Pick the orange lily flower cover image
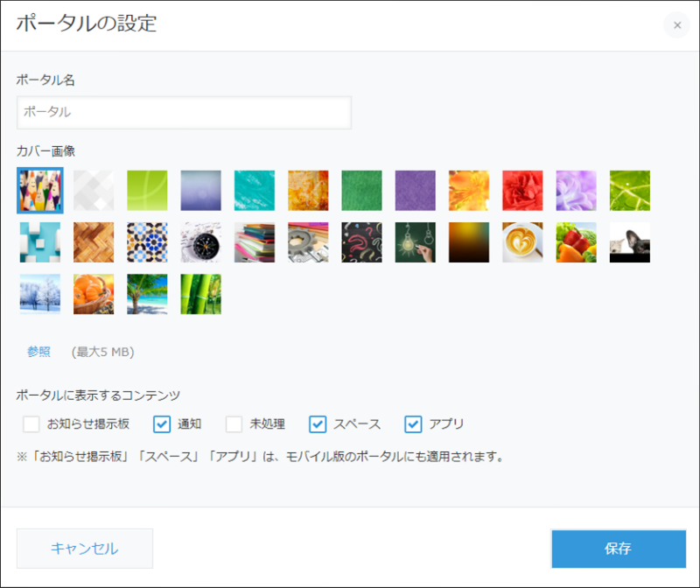Screen dimensions: 700x588 point(469,191)
